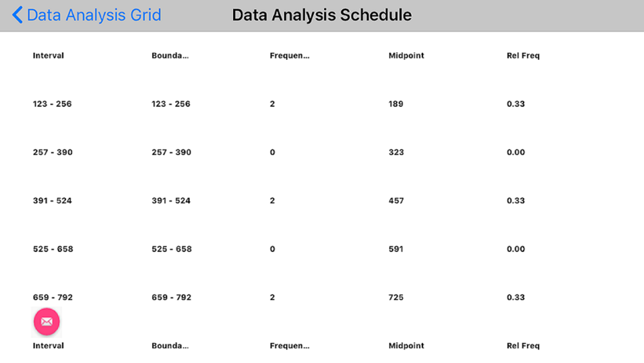This screenshot has width=644, height=363.
Task: Select relative frequency 0.00 in the 257 - 390 row
Action: point(516,152)
